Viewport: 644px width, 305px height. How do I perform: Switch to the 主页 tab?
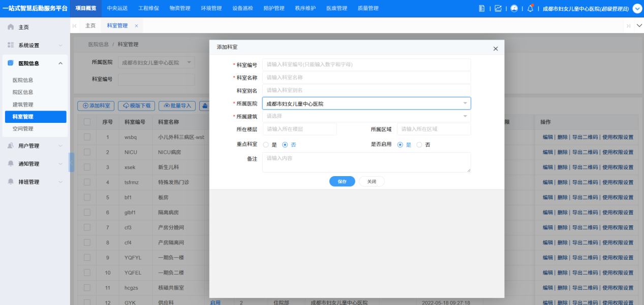click(90, 26)
